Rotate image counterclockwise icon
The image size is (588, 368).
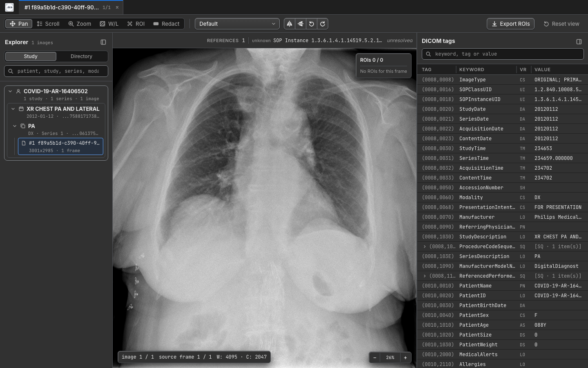(x=312, y=24)
